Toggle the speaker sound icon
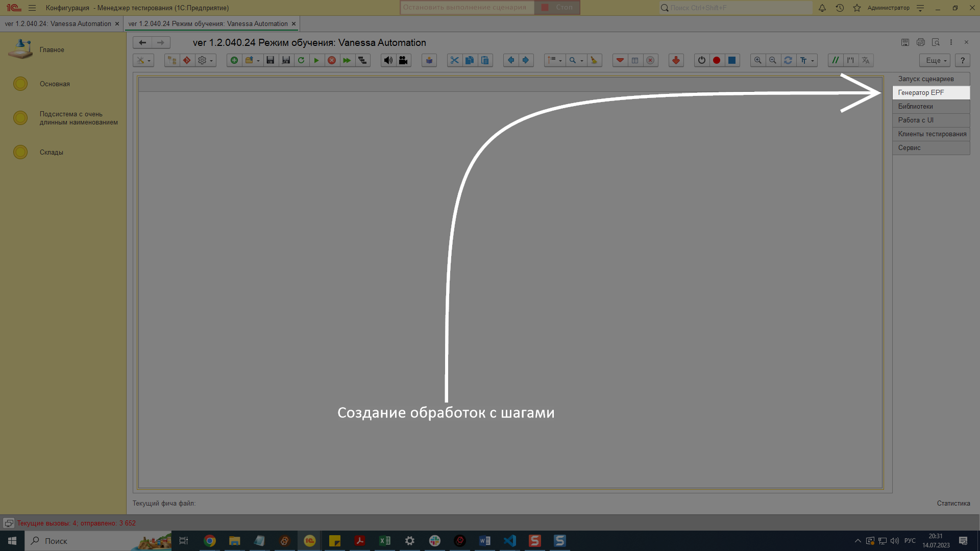 pos(388,60)
